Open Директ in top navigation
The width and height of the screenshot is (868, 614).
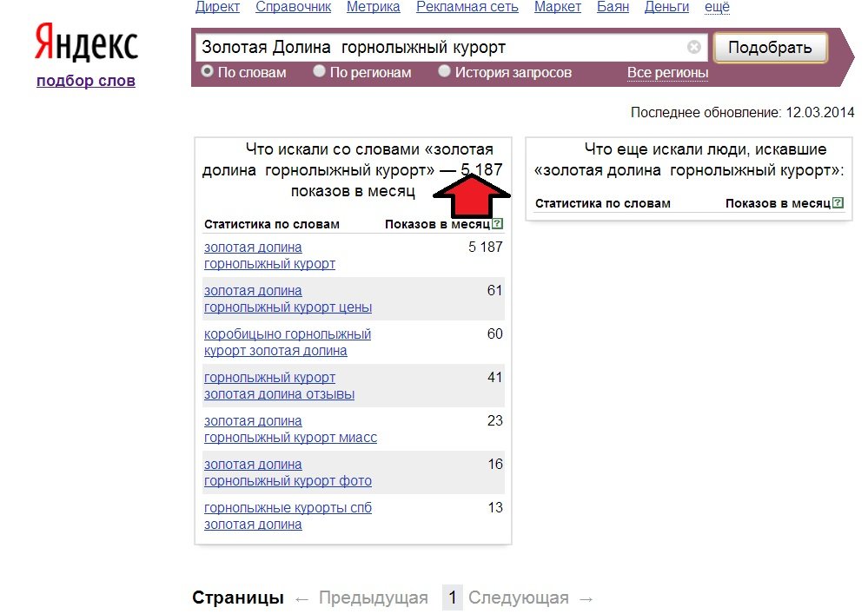tap(217, 7)
